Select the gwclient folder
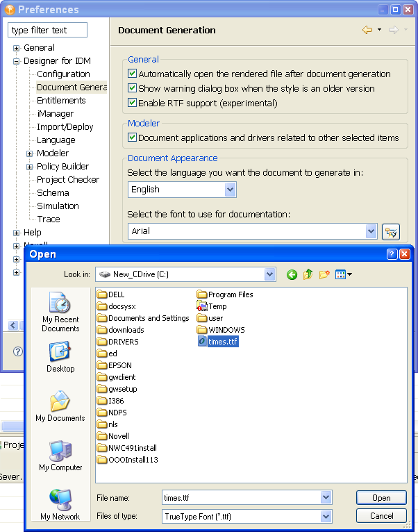 coord(117,377)
